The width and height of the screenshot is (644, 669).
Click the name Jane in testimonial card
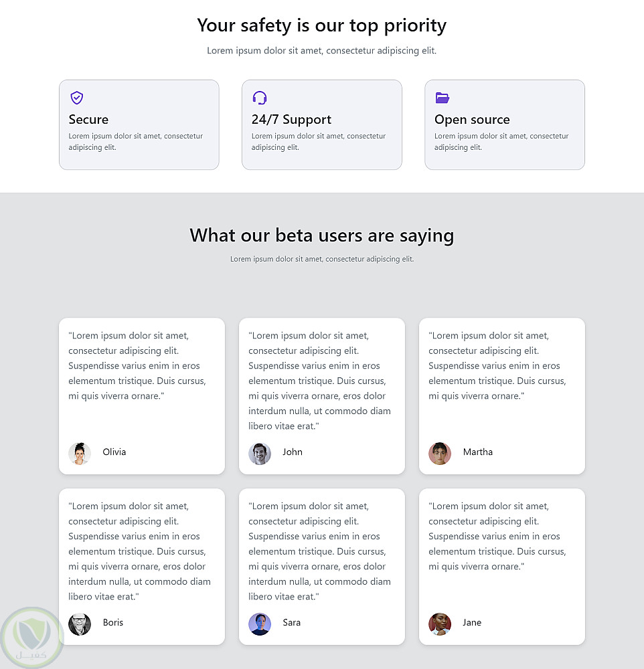pos(472,623)
